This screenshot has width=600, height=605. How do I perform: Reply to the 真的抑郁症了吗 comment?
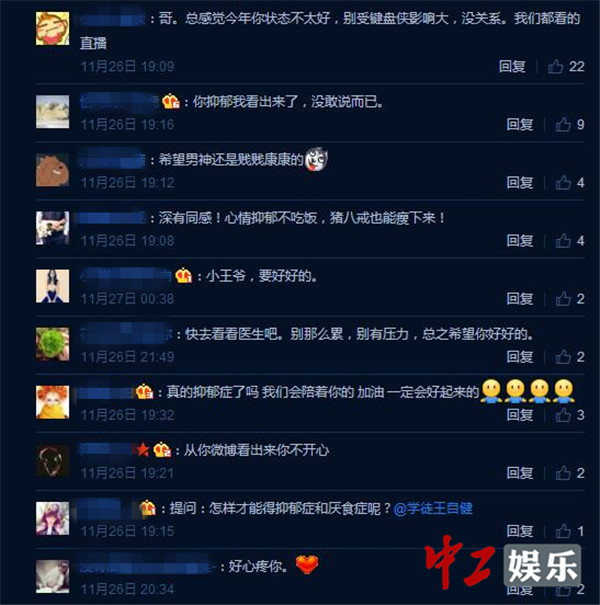(x=520, y=415)
